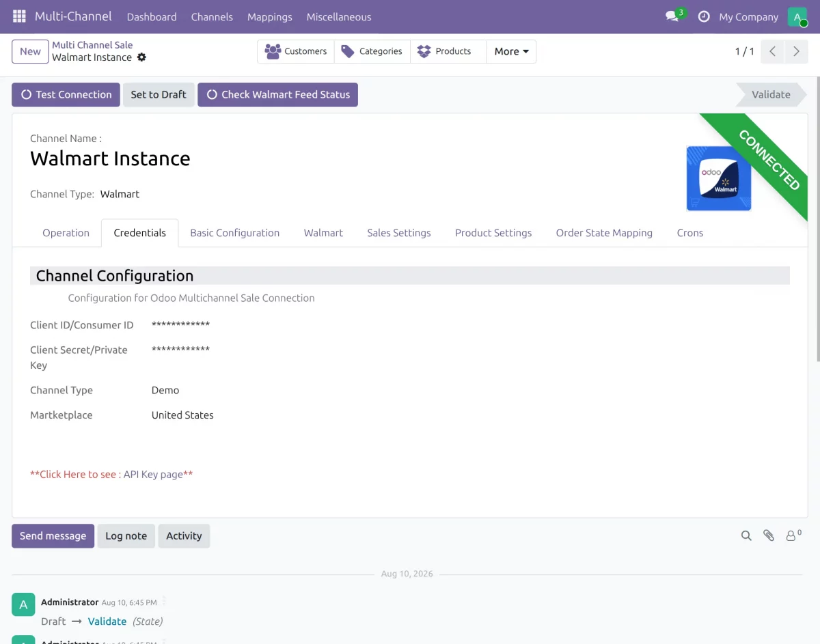Click the Multi-Channel app title
820x644 pixels.
coord(73,16)
